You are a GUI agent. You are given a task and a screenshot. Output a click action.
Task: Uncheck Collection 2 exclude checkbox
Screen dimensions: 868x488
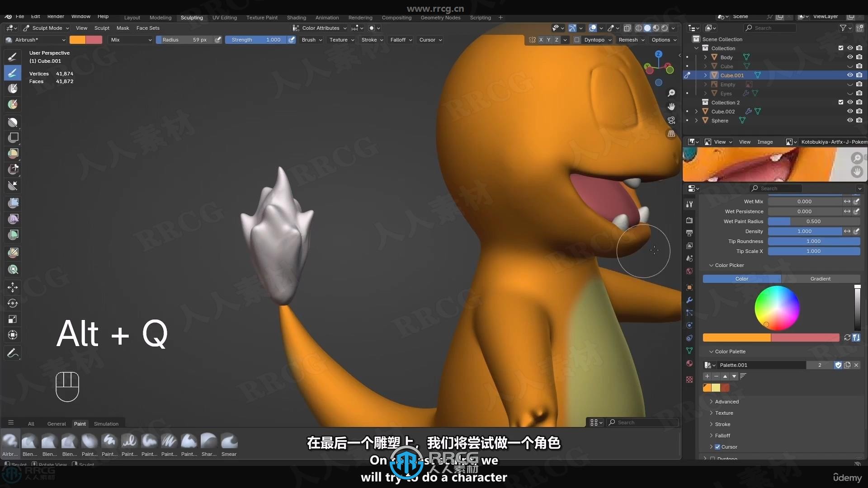pos(840,102)
